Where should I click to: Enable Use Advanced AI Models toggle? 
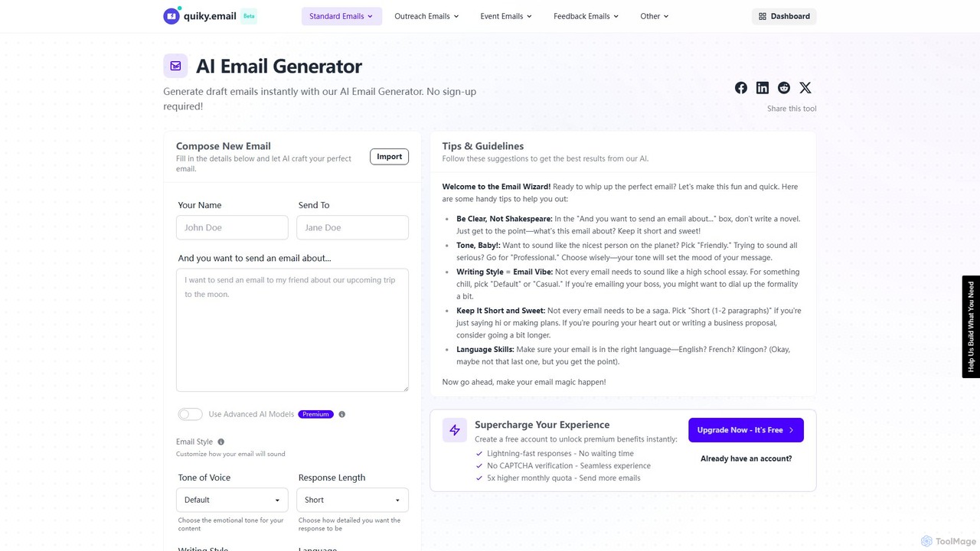point(190,414)
